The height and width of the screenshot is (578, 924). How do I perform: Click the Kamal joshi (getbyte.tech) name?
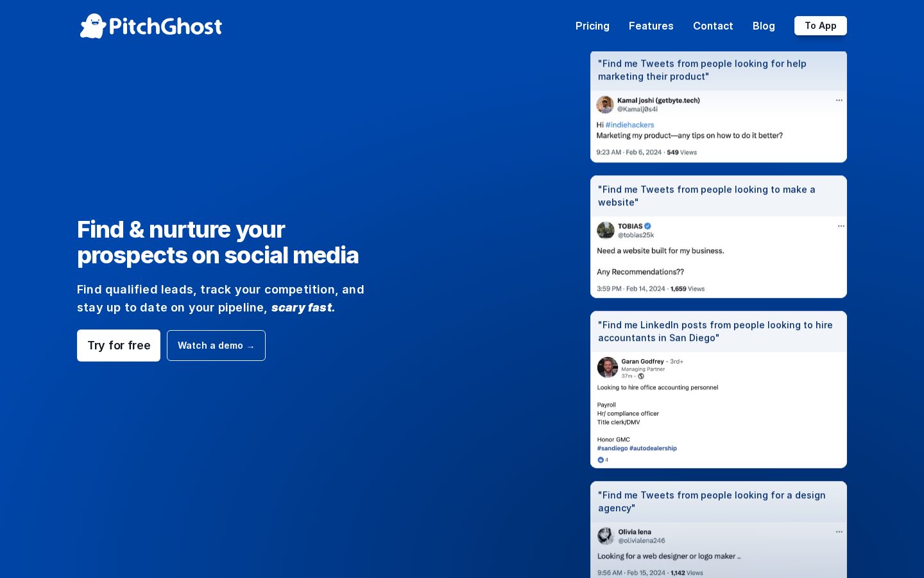point(658,100)
